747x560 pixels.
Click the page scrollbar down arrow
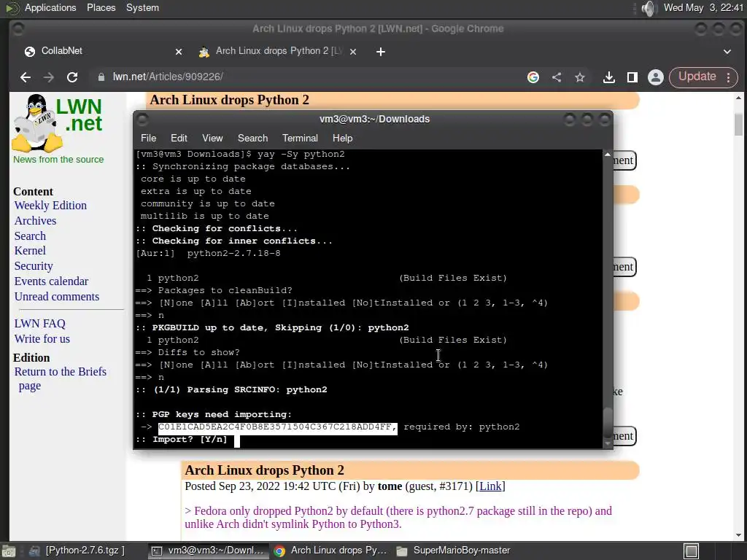click(738, 535)
